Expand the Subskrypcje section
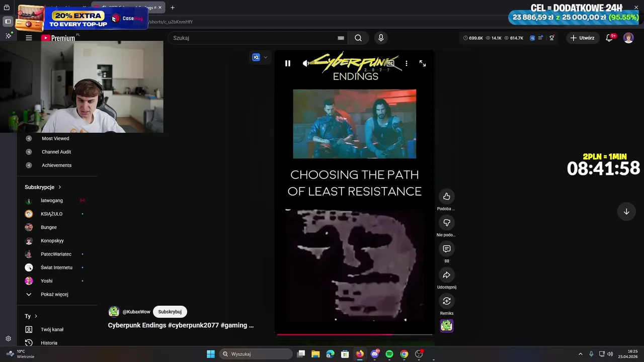 43,187
